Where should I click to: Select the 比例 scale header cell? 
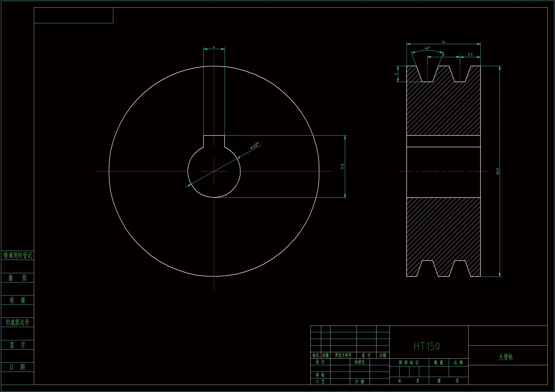point(458,363)
